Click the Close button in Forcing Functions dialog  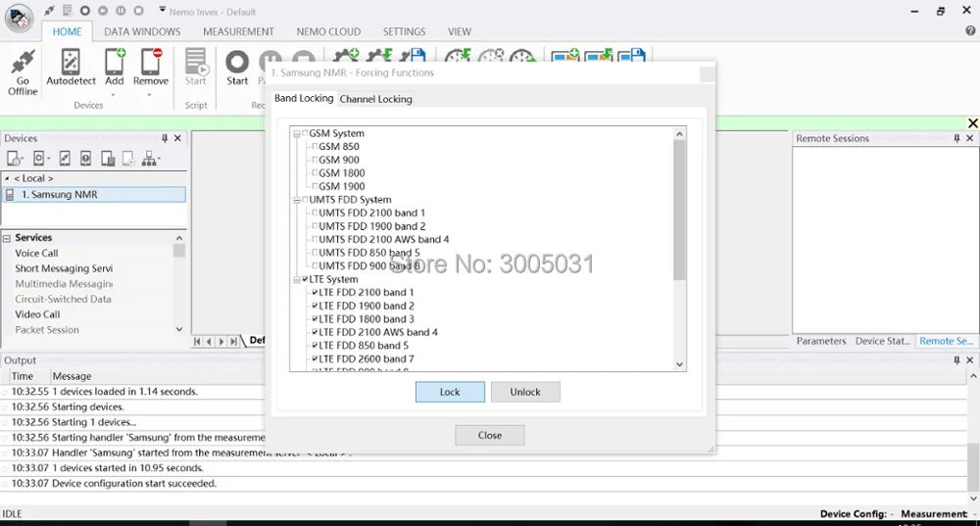coord(489,436)
